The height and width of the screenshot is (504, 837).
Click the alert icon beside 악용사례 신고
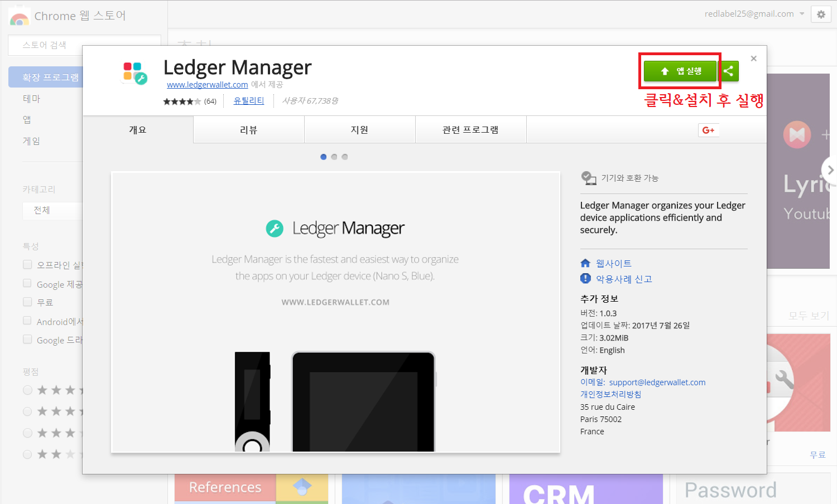coord(585,279)
